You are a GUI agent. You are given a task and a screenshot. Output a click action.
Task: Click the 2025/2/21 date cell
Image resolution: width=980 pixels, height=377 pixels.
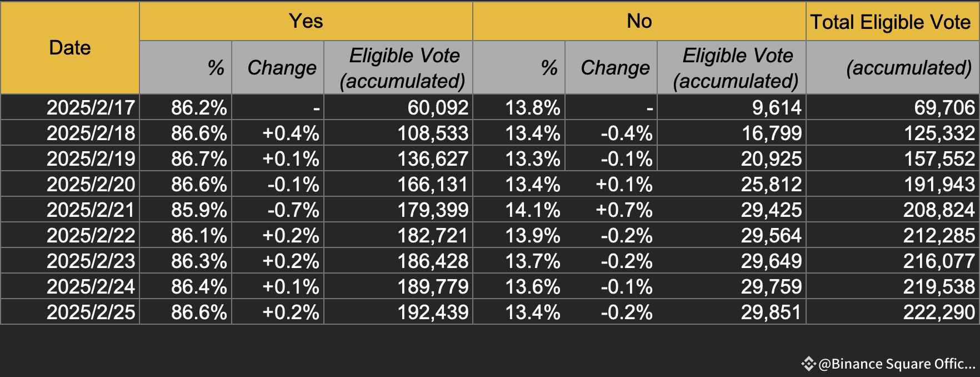pyautogui.click(x=91, y=210)
